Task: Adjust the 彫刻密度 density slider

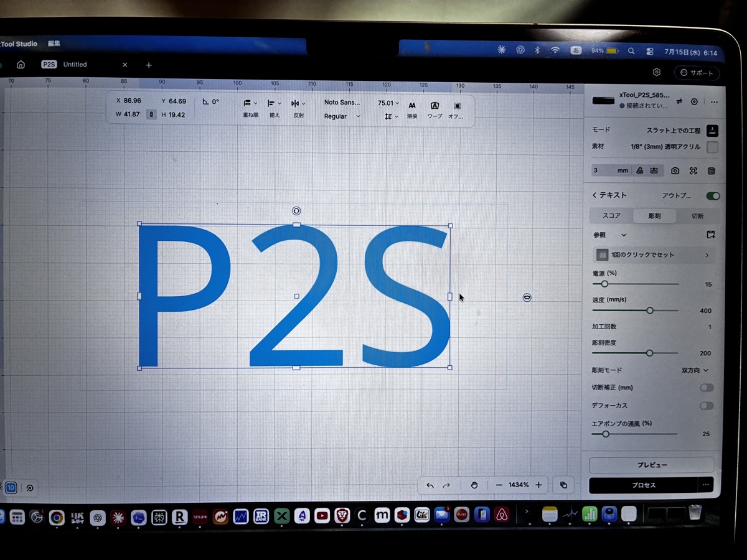Action: (x=636, y=353)
